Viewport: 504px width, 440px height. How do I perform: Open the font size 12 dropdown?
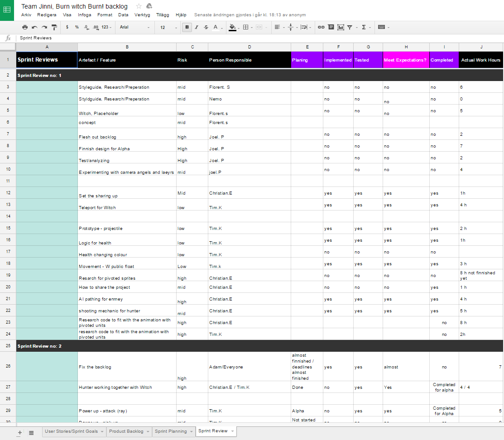tap(168, 27)
